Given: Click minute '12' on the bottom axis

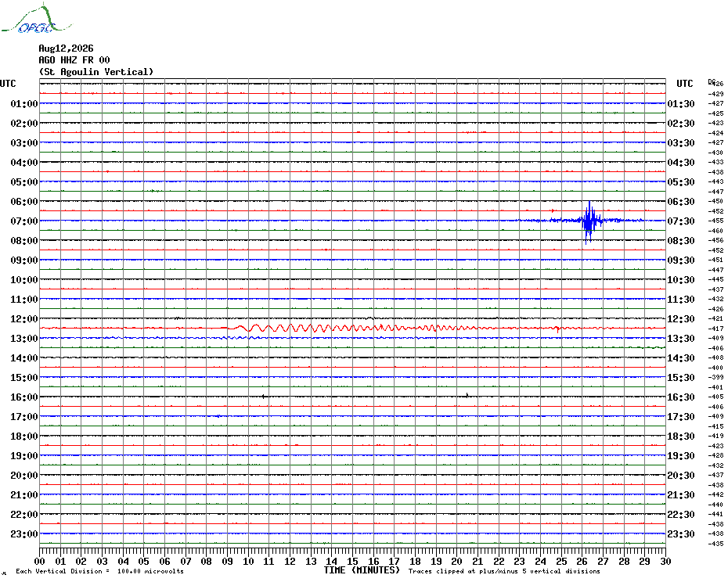Looking at the screenshot, I should coord(290,562).
